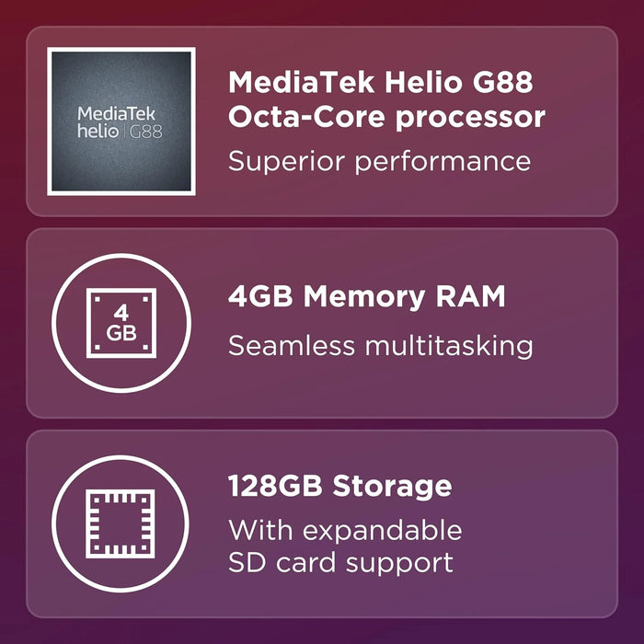Click the "4GB Memory RAM" heading
The width and height of the screenshot is (644, 644).
pos(366,298)
